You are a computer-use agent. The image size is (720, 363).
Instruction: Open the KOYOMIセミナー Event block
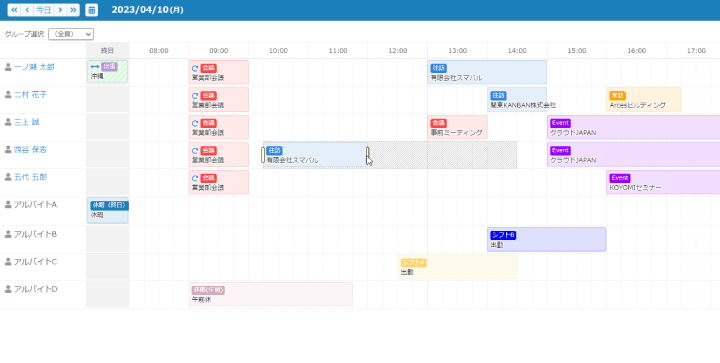pos(663,182)
